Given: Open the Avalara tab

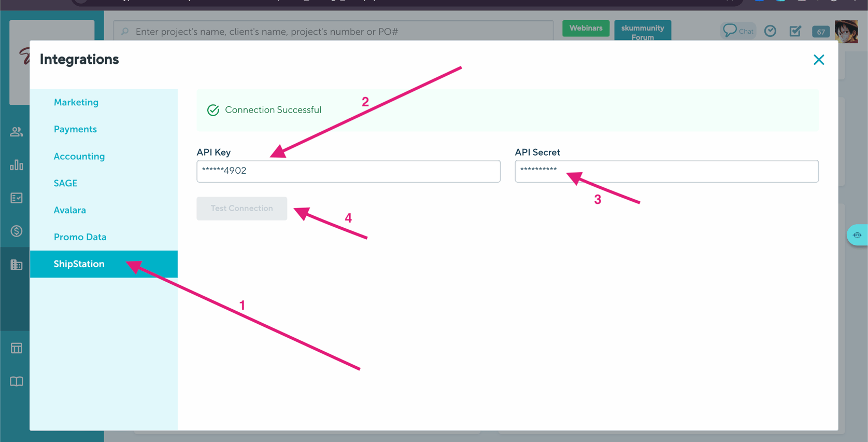Looking at the screenshot, I should coord(70,210).
